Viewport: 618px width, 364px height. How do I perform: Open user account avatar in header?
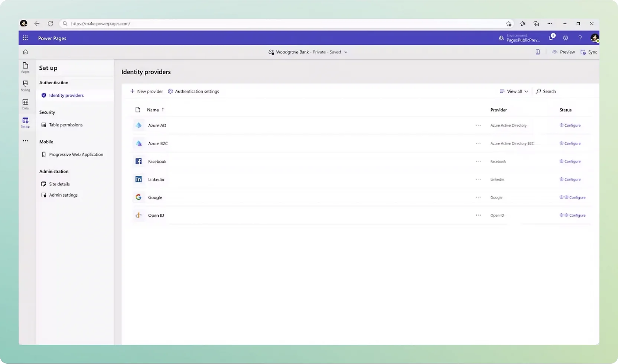[x=594, y=38]
